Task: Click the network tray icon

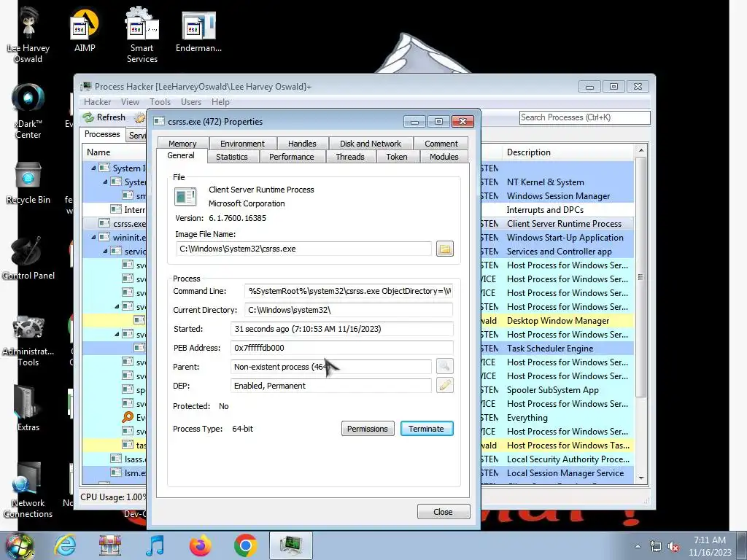Action: [656, 547]
